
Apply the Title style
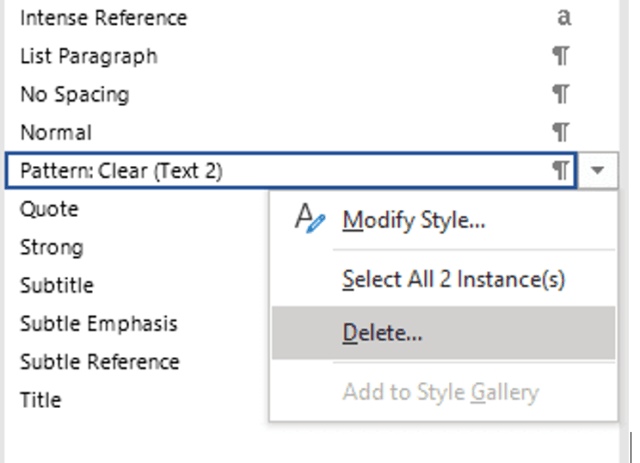40,400
